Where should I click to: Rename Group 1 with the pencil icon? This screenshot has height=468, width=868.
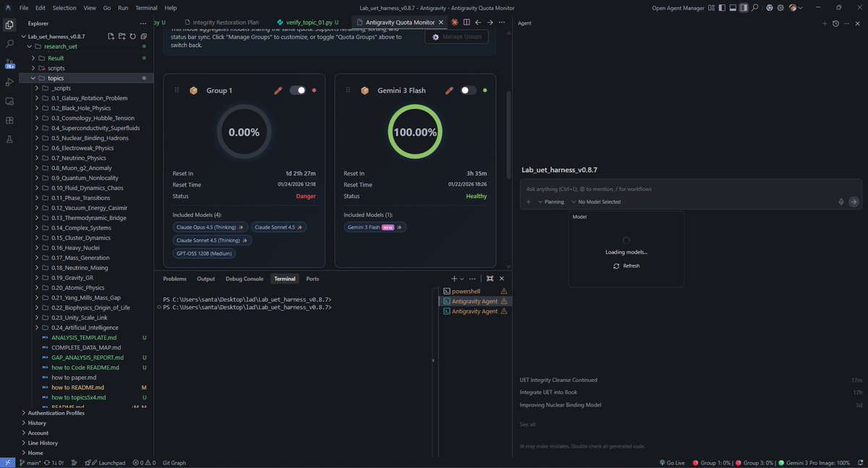tap(278, 90)
